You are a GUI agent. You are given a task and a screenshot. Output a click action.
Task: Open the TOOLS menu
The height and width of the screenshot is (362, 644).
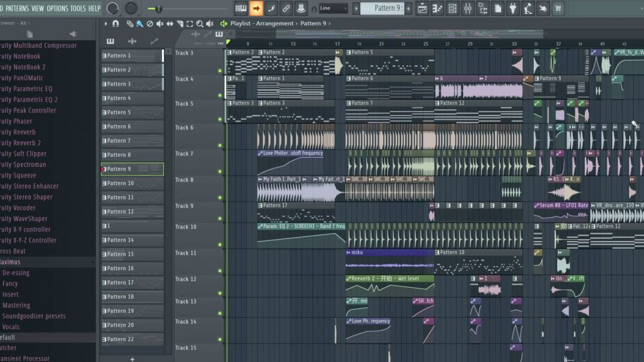coord(78,8)
